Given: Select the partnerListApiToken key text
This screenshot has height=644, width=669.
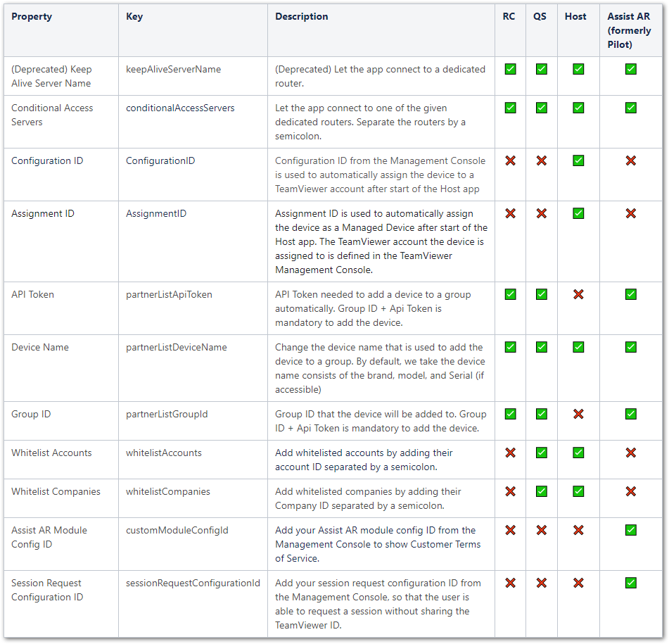Looking at the screenshot, I should point(169,294).
